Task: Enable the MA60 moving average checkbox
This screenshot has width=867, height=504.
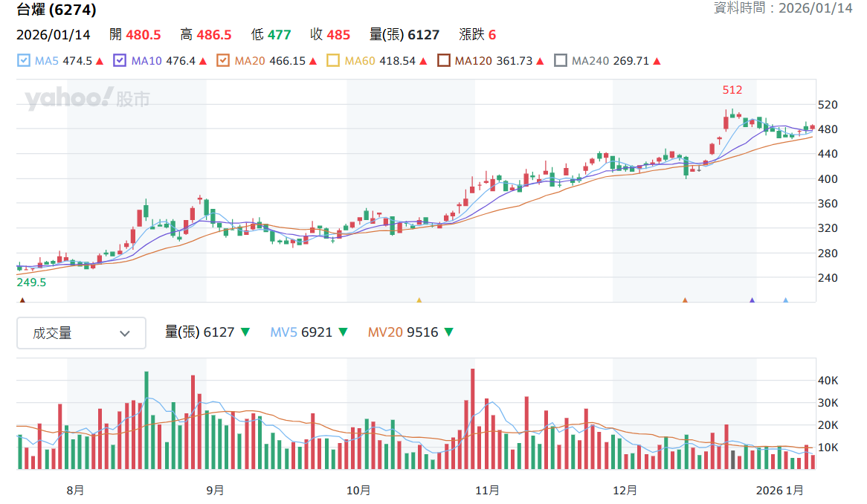Action: (x=333, y=61)
